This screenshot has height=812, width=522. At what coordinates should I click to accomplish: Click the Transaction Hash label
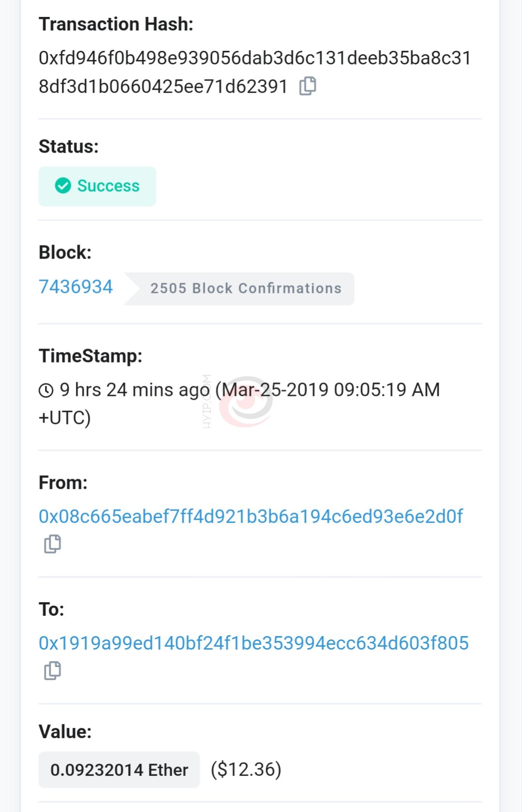point(116,24)
